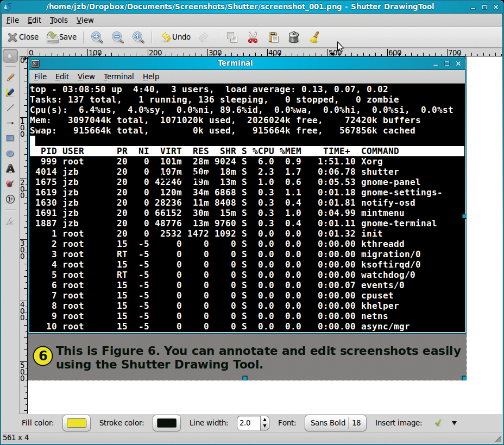This screenshot has height=445, width=504.
Task: Open the Tools menu
Action: [59, 20]
